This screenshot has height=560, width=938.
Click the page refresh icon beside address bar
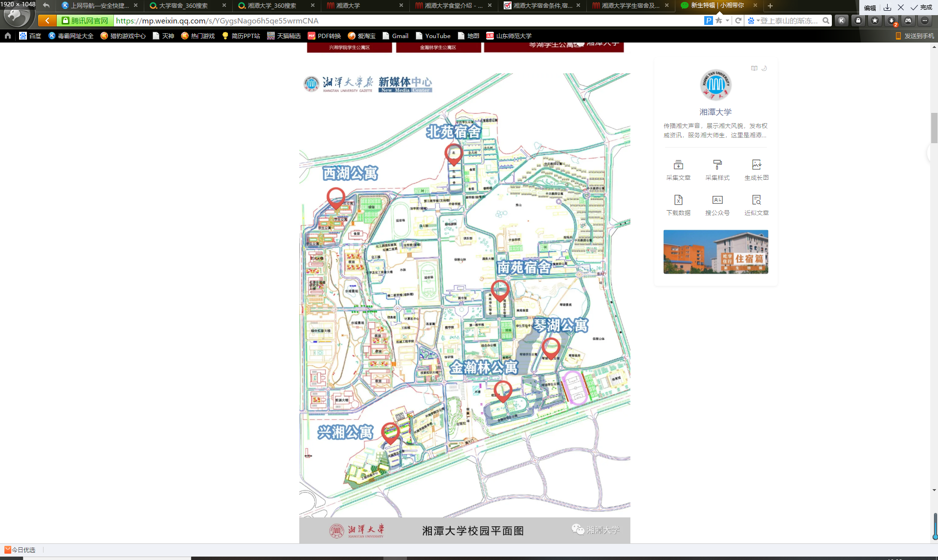click(737, 21)
